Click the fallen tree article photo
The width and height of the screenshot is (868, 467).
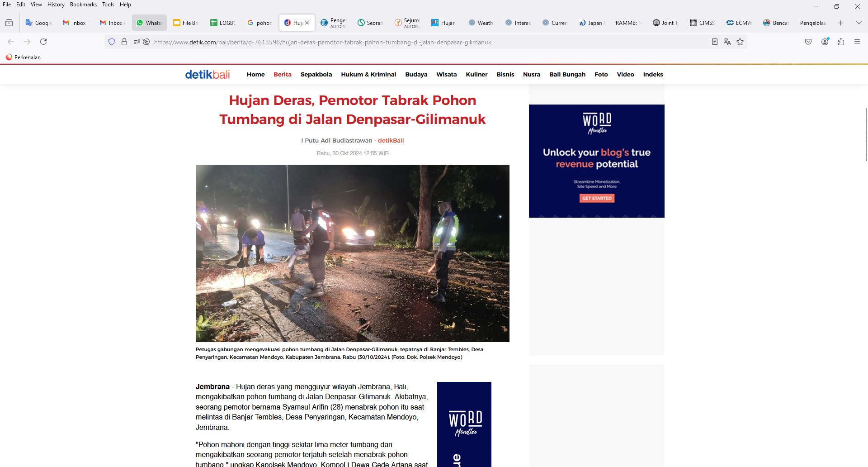(x=353, y=253)
